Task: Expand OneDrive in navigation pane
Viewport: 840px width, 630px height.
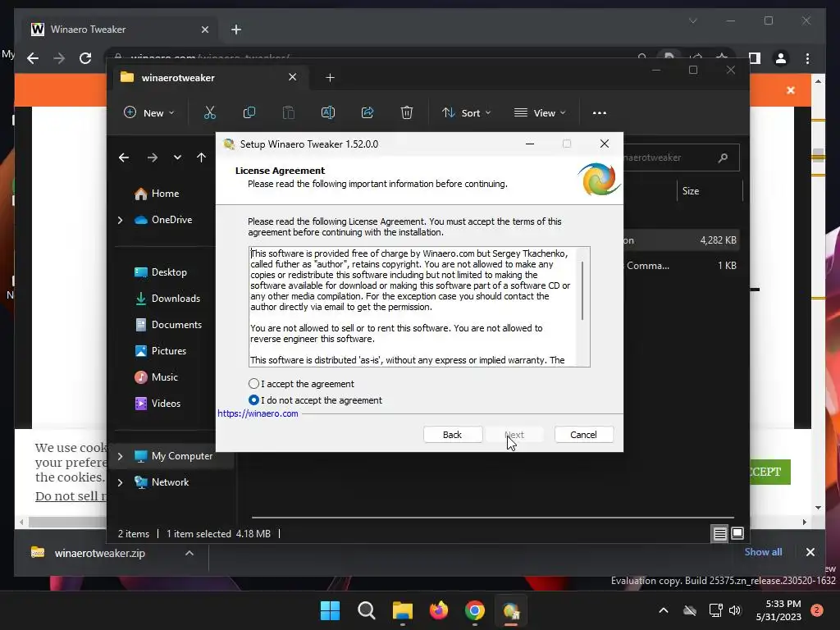Action: pyautogui.click(x=120, y=220)
